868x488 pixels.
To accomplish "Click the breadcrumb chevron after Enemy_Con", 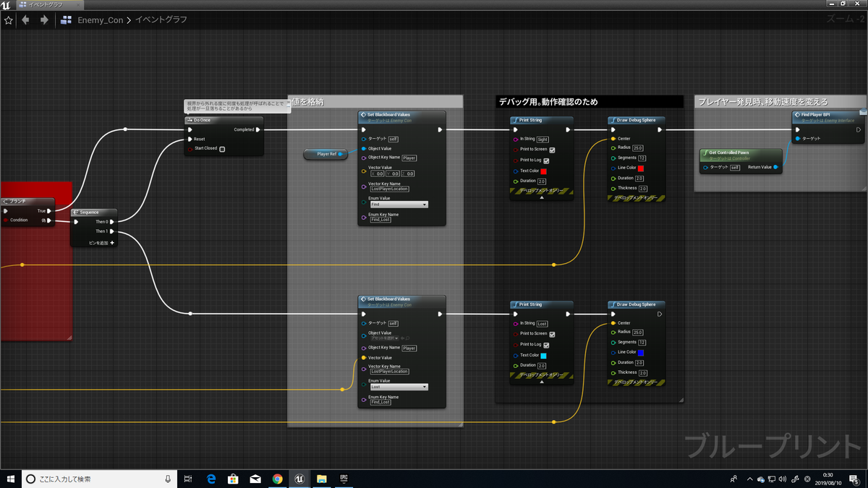I will pyautogui.click(x=129, y=20).
